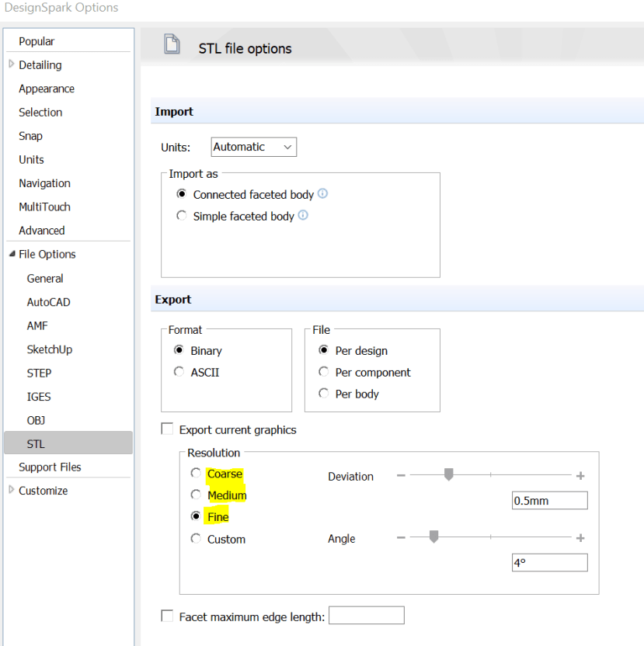Open the Appearance options page
Viewport: 644px width, 646px height.
(x=47, y=89)
